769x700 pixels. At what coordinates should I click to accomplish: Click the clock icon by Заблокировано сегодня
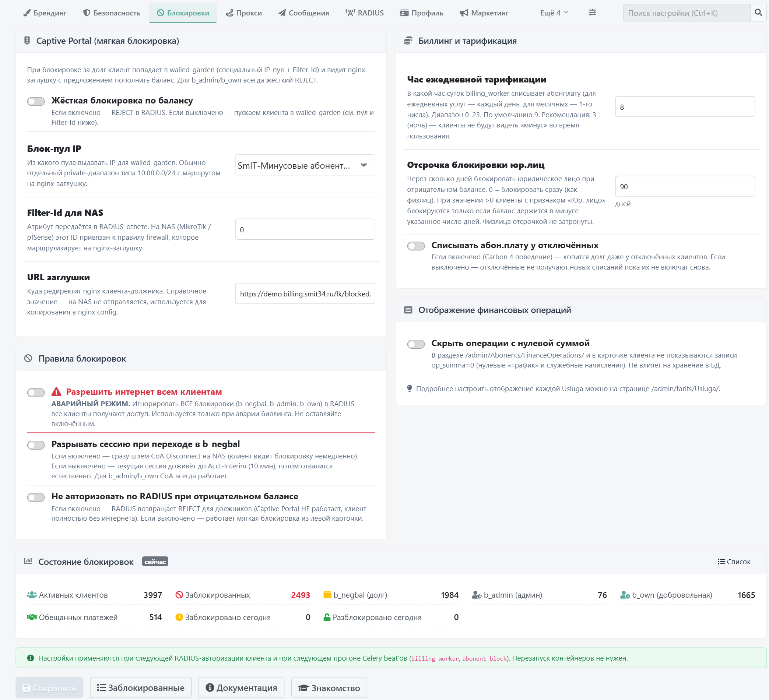(179, 617)
